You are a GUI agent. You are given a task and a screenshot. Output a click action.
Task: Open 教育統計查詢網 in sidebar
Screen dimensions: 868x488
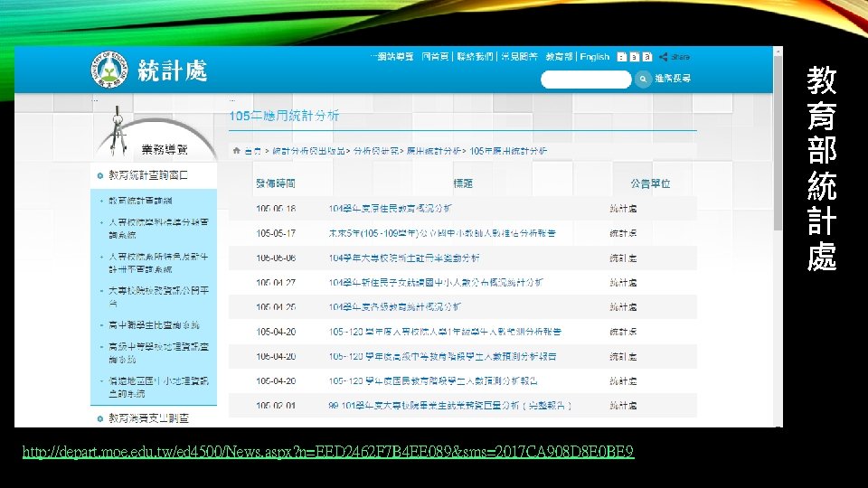[x=140, y=201]
